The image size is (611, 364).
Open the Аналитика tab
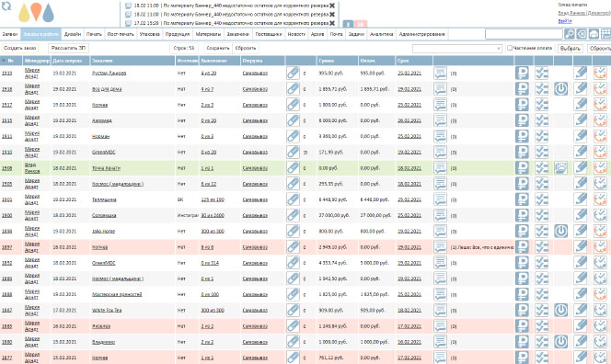pyautogui.click(x=381, y=34)
